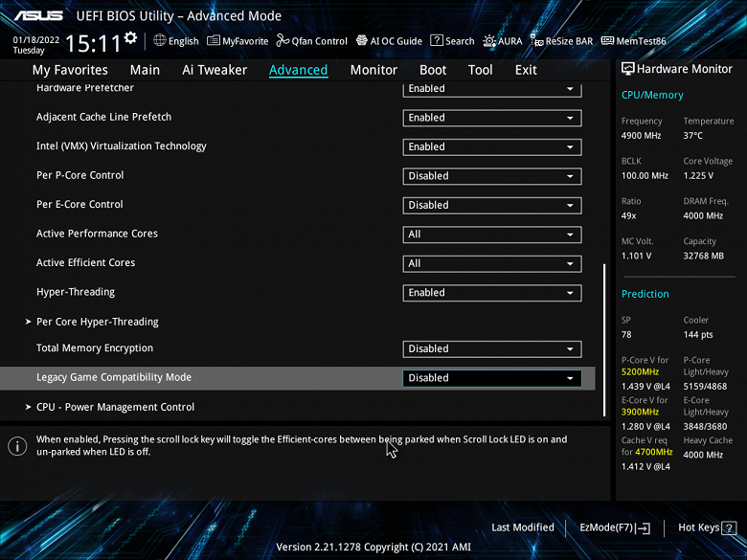The image size is (747, 560).
Task: Open the settings gear next to clock
Action: pyautogui.click(x=130, y=37)
